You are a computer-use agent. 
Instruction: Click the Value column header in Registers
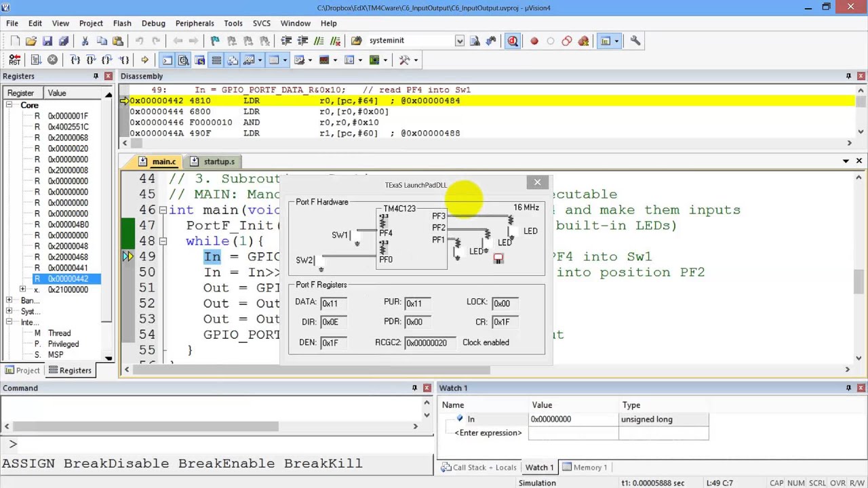click(74, 93)
